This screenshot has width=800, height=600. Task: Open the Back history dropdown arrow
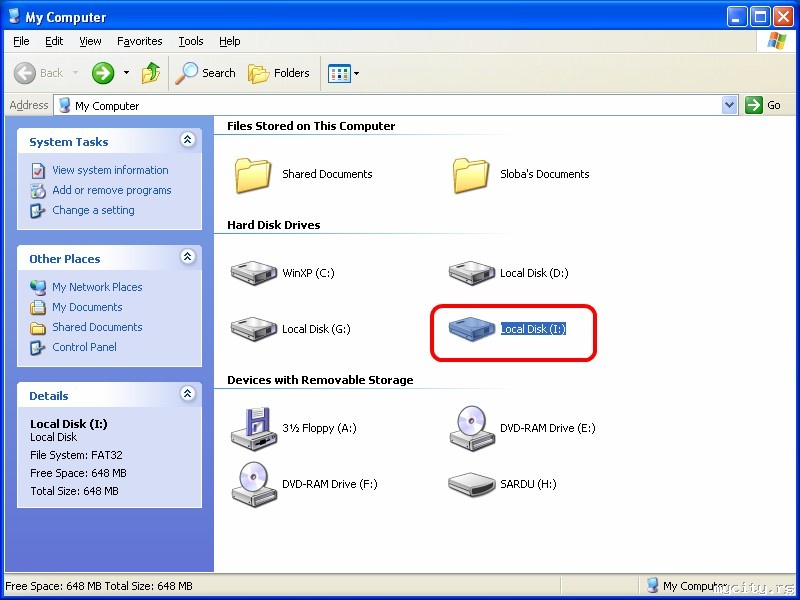pyautogui.click(x=76, y=73)
